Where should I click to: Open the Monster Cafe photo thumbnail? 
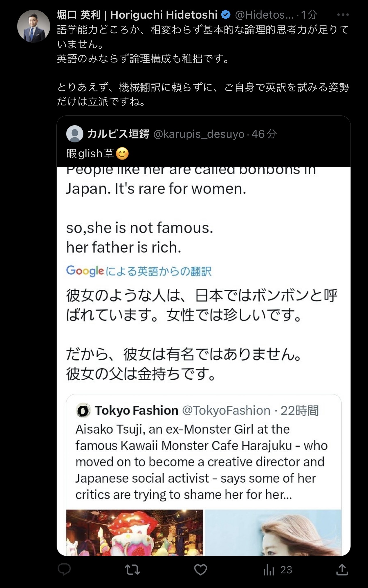134,532
